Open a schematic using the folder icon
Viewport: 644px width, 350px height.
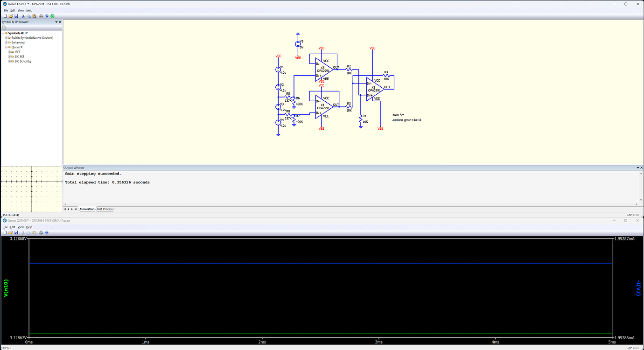tap(11, 15)
